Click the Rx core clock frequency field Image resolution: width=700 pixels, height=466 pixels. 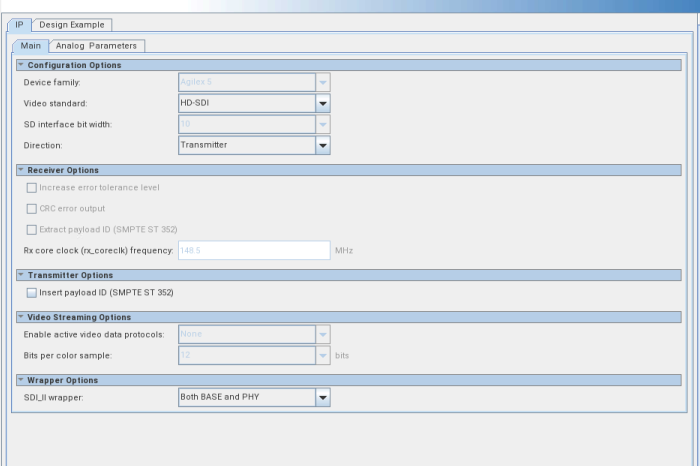point(254,250)
